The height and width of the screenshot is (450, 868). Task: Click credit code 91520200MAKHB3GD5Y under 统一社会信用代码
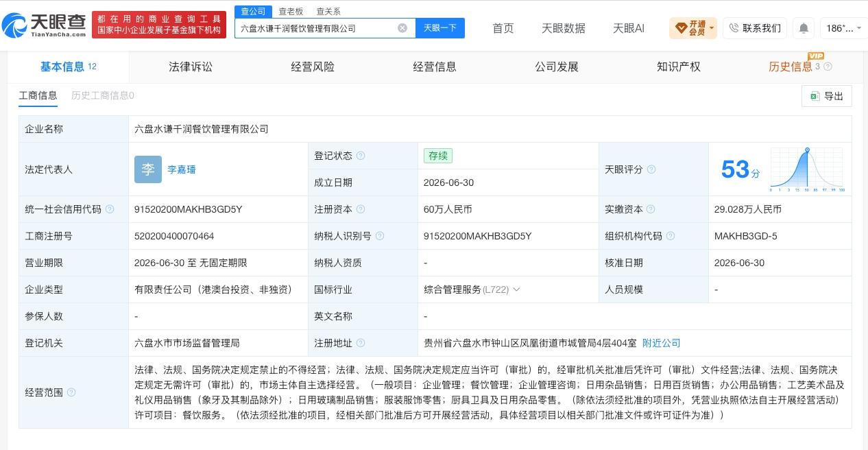pyautogui.click(x=189, y=209)
